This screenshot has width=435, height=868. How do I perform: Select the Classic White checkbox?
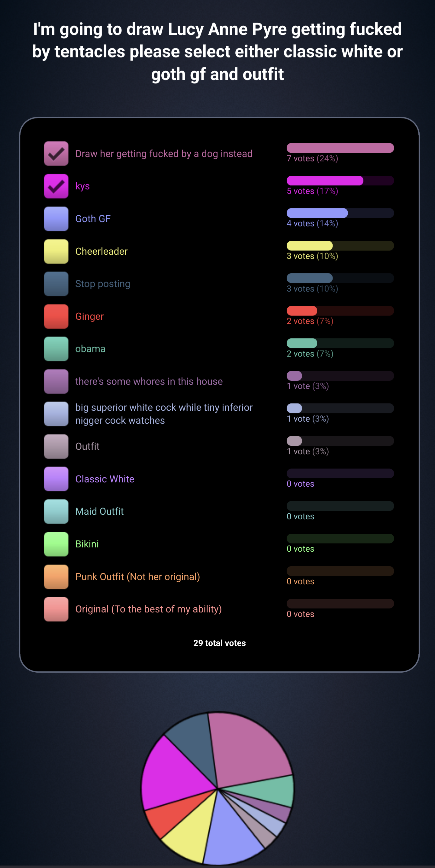(x=56, y=479)
